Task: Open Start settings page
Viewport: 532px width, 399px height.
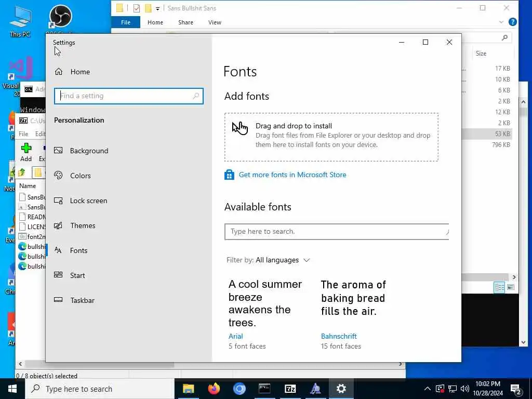Action: (x=70, y=275)
